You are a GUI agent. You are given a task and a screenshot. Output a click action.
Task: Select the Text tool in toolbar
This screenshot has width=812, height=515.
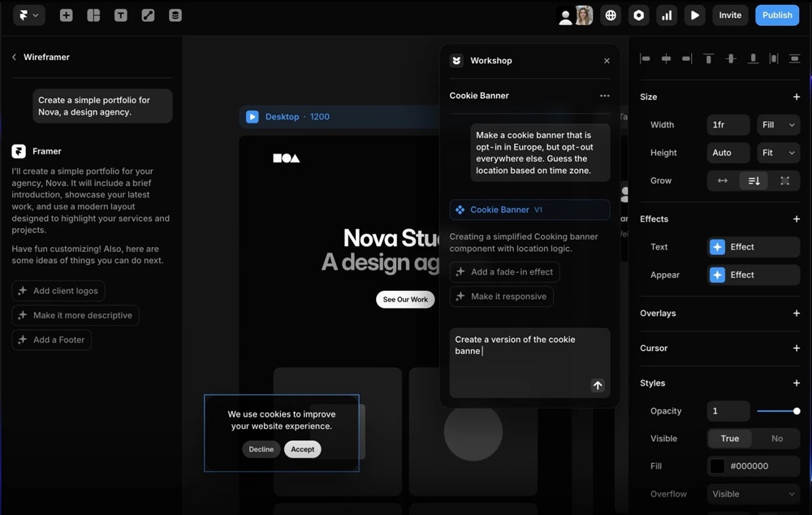(x=121, y=15)
